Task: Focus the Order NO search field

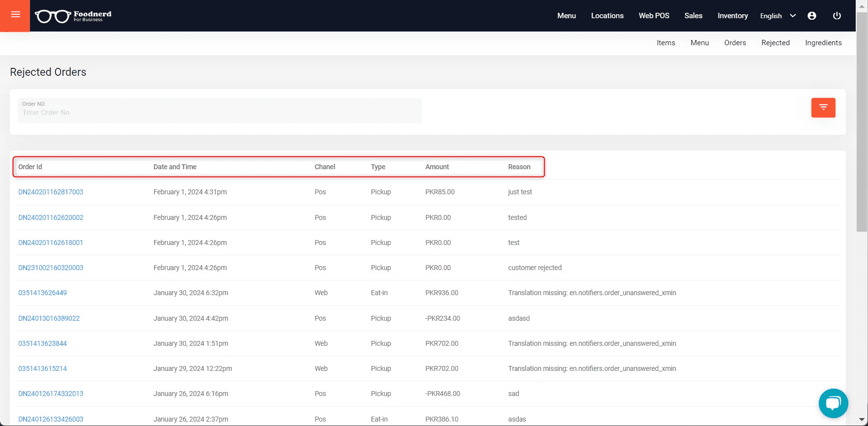Action: pos(220,111)
